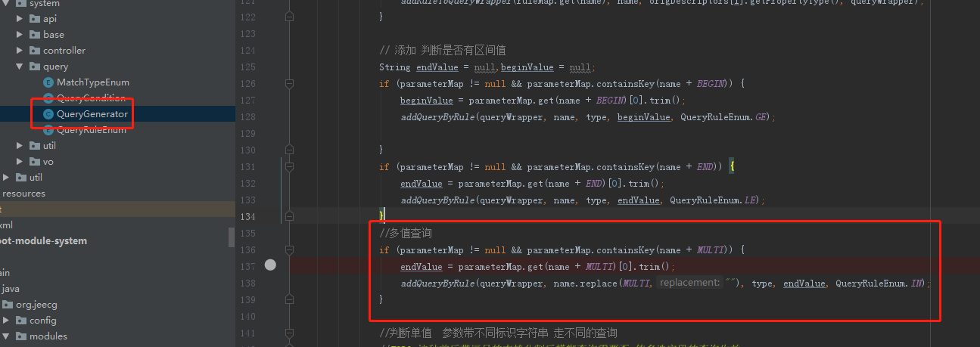The width and height of the screenshot is (980, 347).
Task: Click the MatchTypeEnum enum icon
Action: 48,82
